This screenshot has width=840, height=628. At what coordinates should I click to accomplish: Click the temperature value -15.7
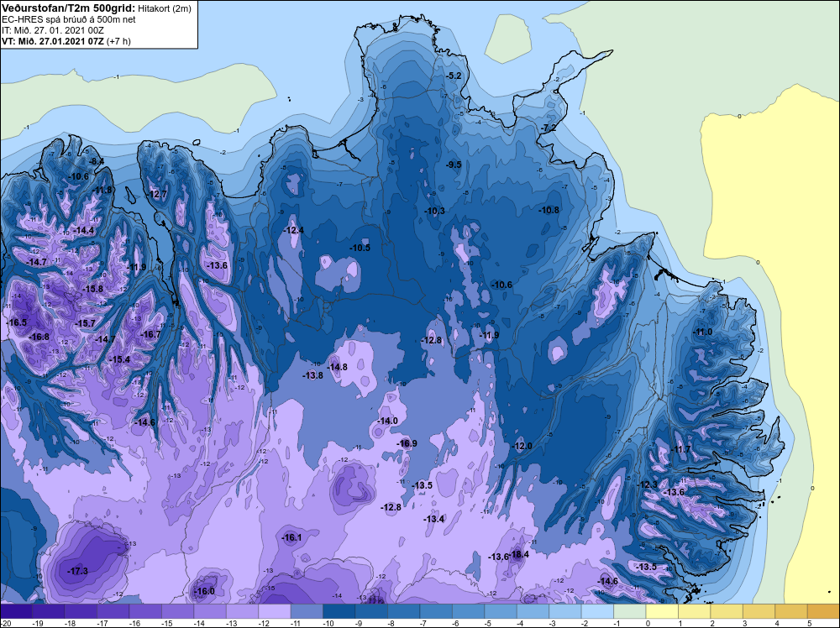(x=85, y=323)
